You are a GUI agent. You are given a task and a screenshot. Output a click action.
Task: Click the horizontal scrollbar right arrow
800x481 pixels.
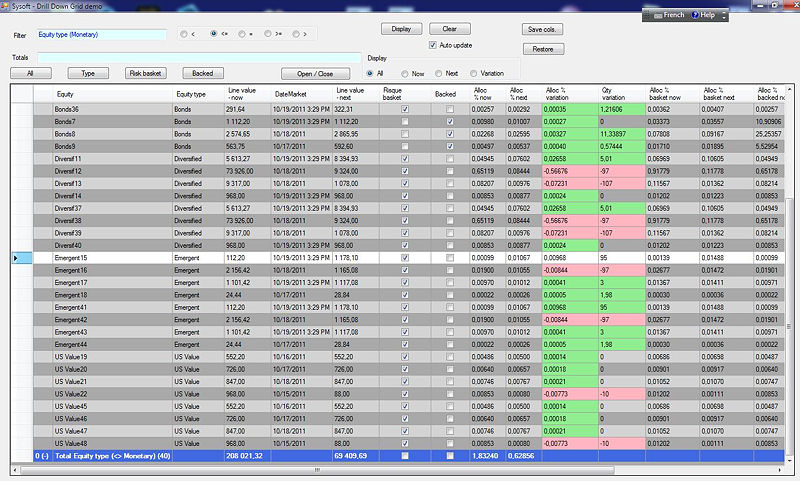click(x=780, y=470)
